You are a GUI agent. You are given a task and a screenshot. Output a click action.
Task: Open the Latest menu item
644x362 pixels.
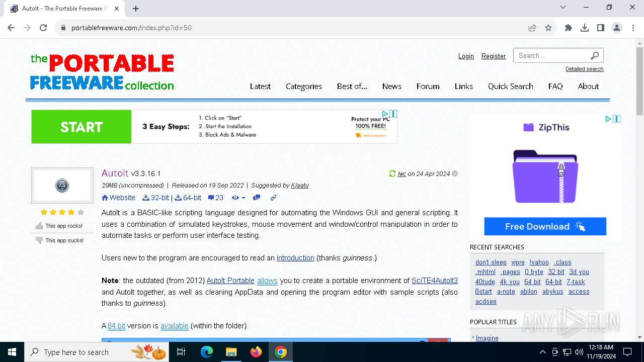click(x=260, y=86)
